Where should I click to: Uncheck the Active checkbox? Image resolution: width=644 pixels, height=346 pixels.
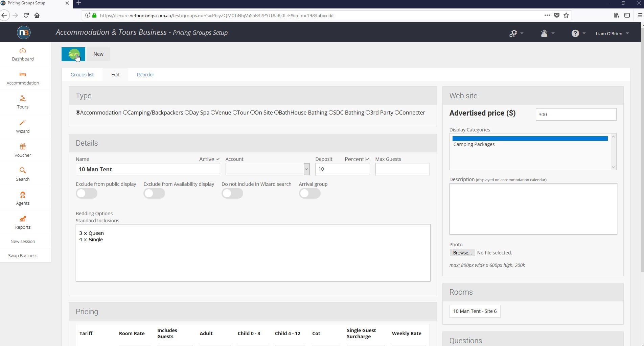[x=218, y=159]
